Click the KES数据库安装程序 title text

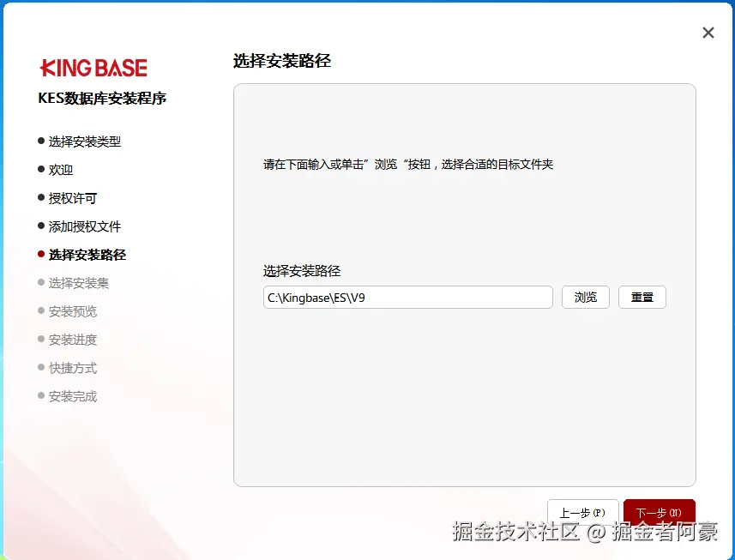click(x=102, y=99)
